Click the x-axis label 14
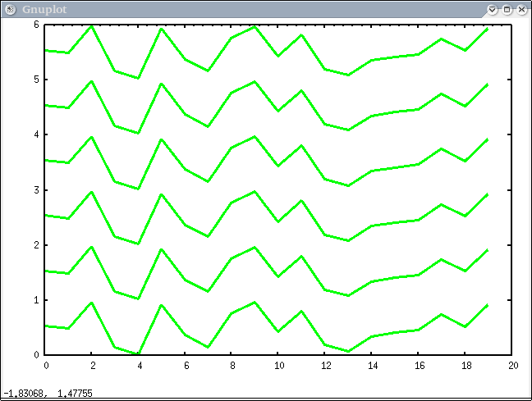This screenshot has width=532, height=401. coord(373,366)
